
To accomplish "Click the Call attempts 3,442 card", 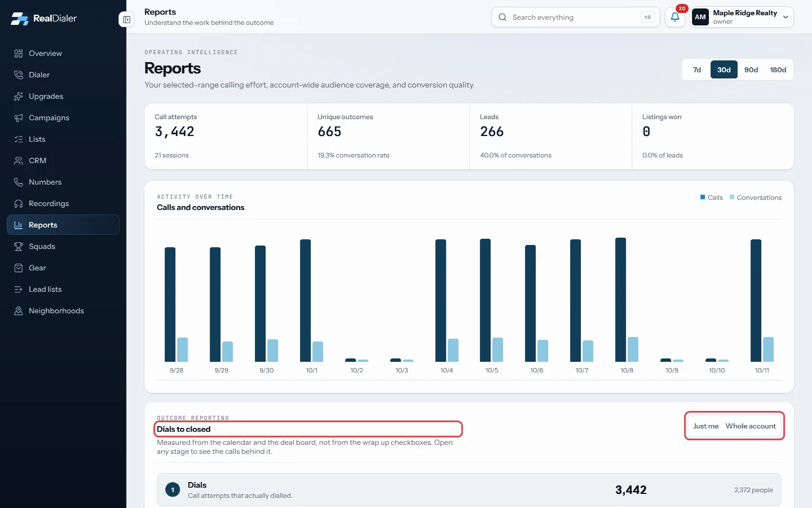I will [226, 136].
